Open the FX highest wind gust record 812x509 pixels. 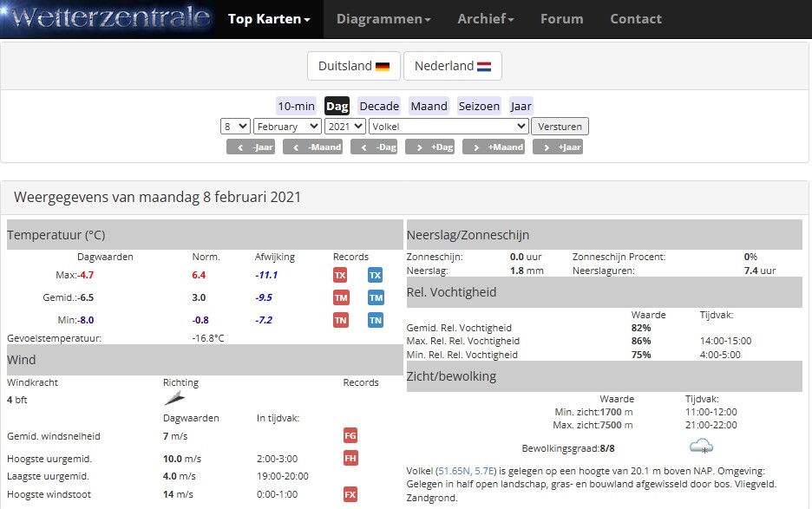point(350,494)
